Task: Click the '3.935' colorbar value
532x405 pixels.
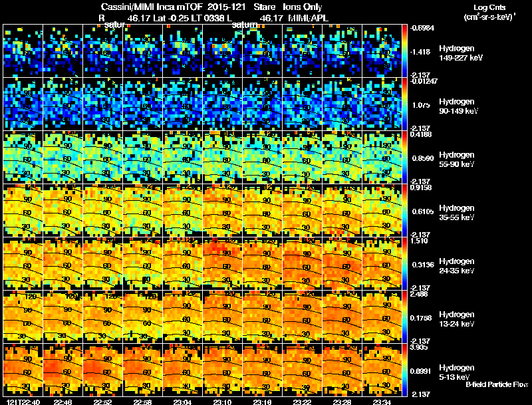Action: [x=419, y=347]
